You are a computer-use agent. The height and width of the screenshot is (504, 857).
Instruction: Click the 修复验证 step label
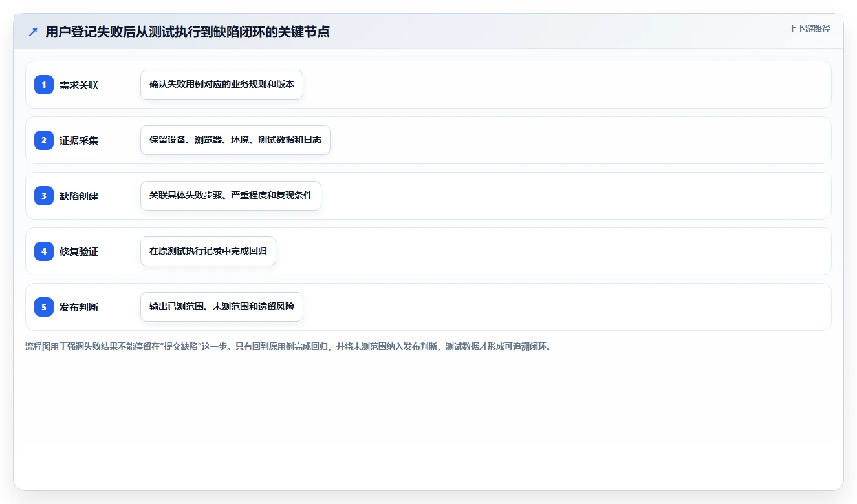point(79,251)
